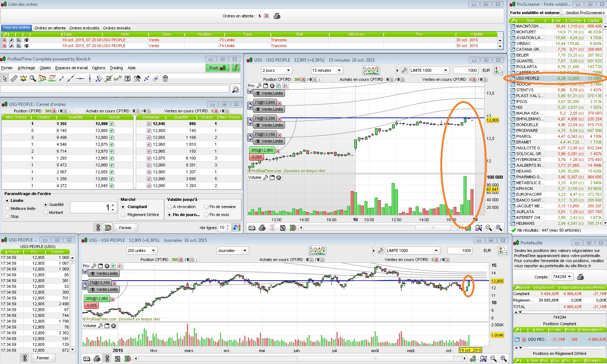Select the horizontal line drawing tool
Viewport: 607px width, 364px height.
point(80,78)
